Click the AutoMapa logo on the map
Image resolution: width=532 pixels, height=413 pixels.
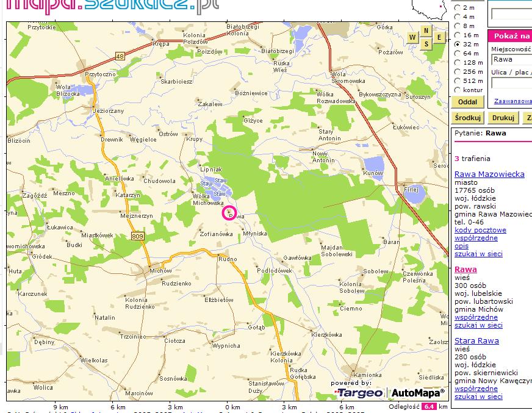(418, 392)
